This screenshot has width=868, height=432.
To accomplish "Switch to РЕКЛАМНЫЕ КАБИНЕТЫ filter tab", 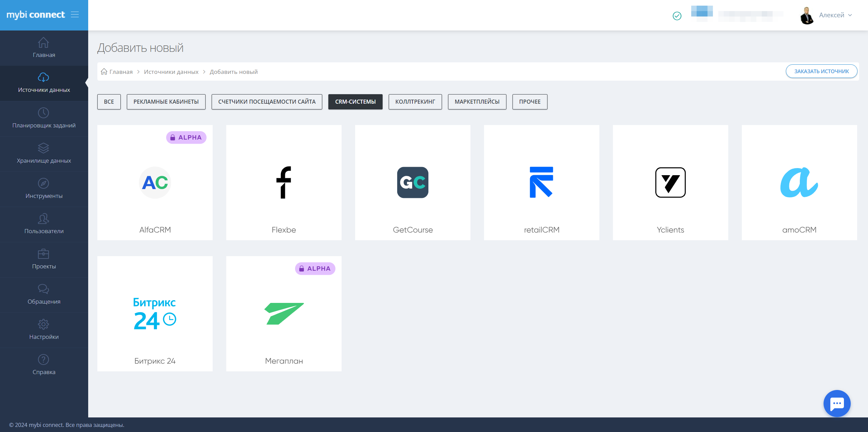I will pos(166,102).
